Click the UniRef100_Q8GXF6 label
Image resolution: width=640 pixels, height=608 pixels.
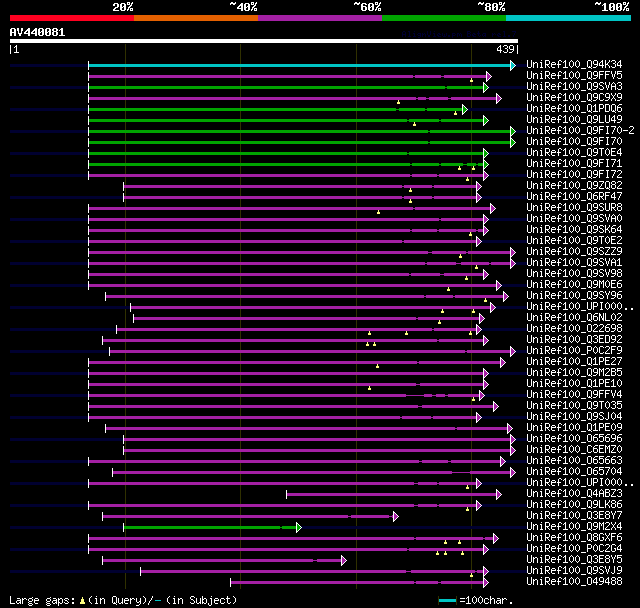coord(574,538)
